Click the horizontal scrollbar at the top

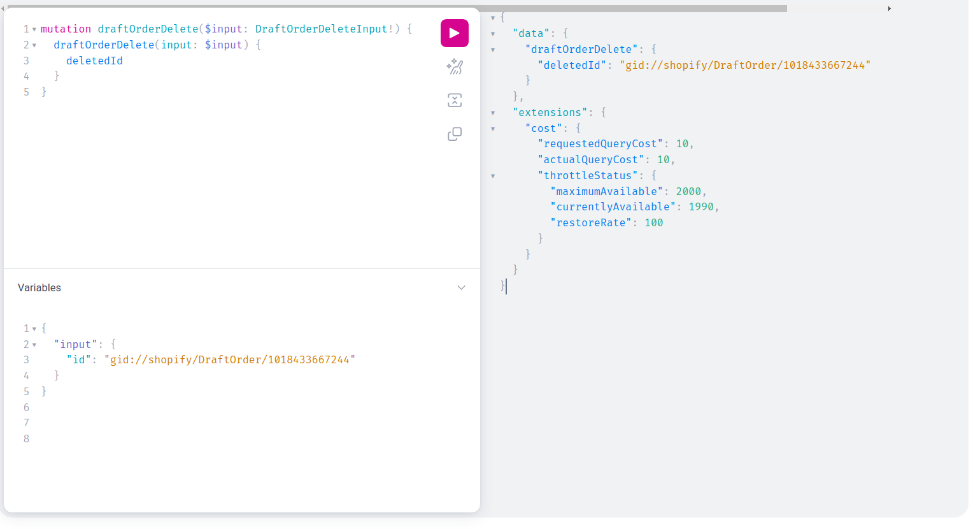395,9
